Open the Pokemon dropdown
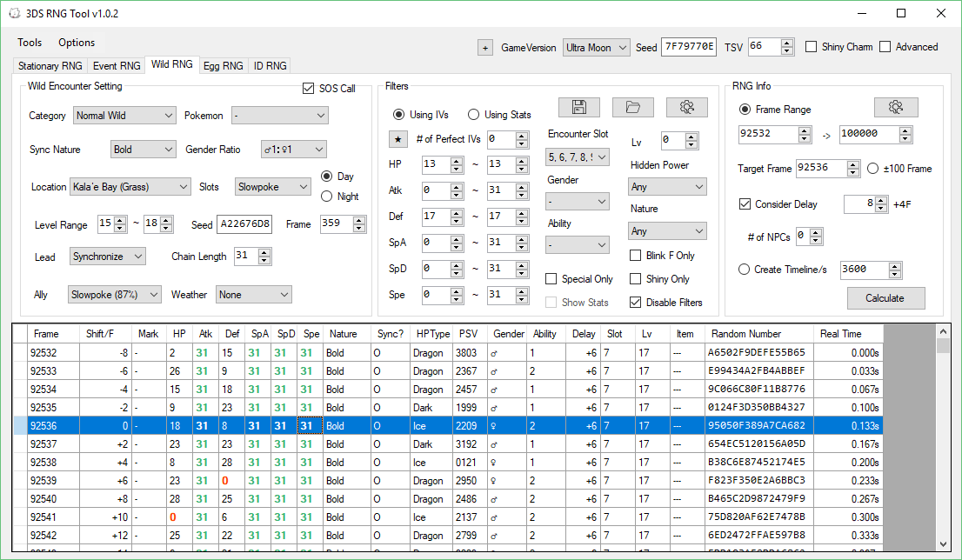 [x=280, y=116]
